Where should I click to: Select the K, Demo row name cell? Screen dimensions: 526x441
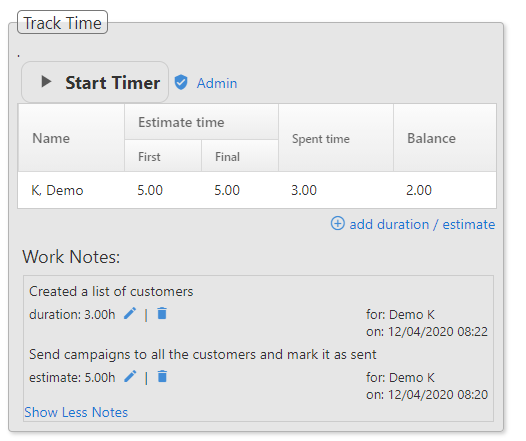point(57,190)
